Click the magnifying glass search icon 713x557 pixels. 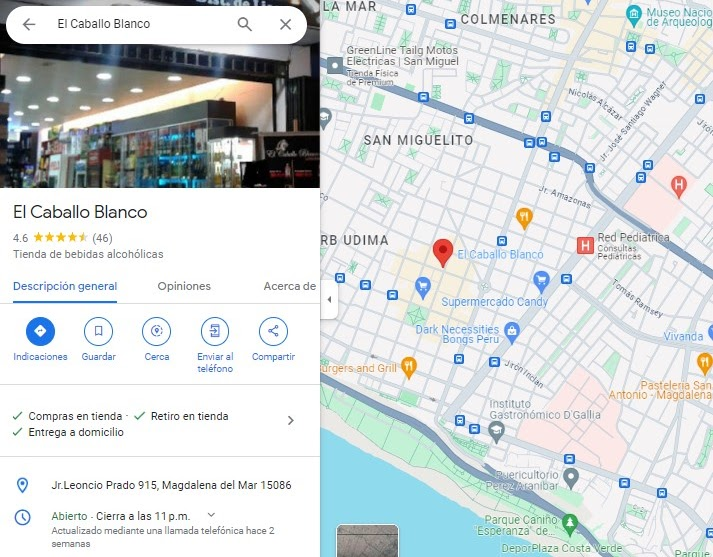(x=245, y=24)
